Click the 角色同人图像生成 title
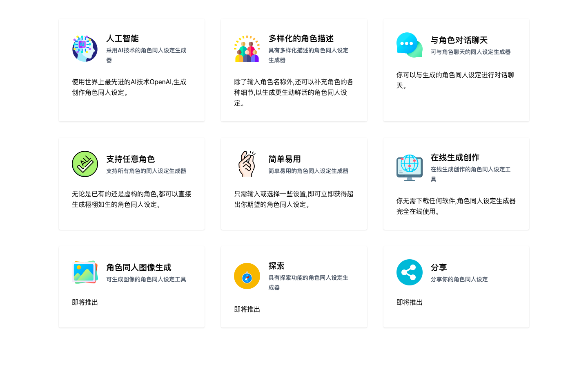The image size is (588, 368). click(x=139, y=267)
